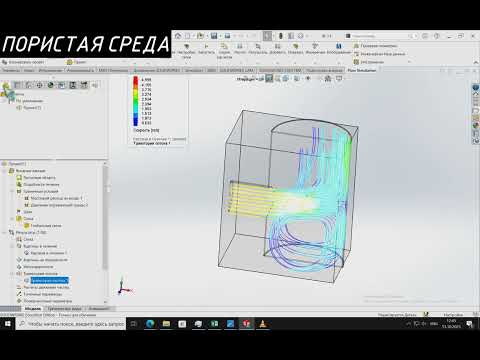Viewport: 480px width, 360px height.
Task: Open the DimXpert crosshair panel tab icon
Action: [x=39, y=85]
